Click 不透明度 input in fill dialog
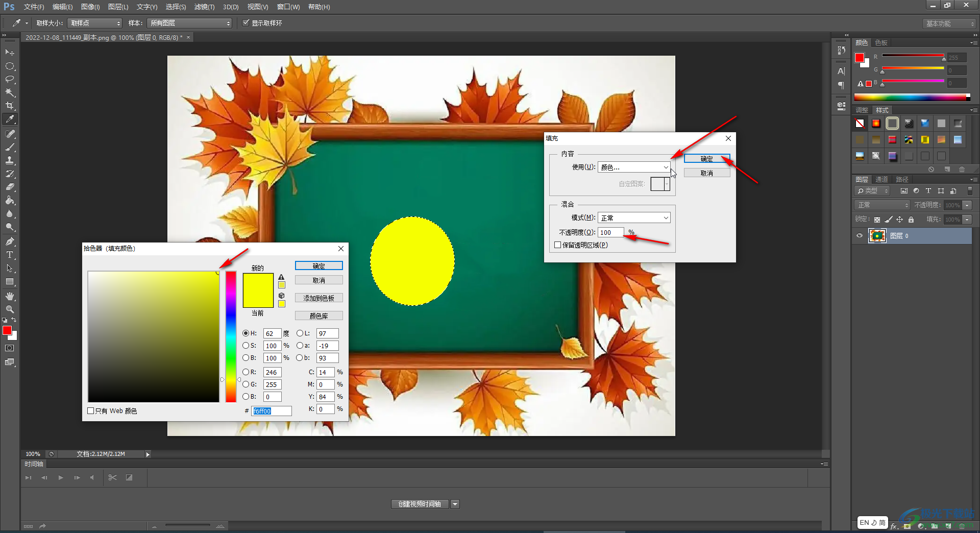Image resolution: width=980 pixels, height=533 pixels. tap(610, 232)
